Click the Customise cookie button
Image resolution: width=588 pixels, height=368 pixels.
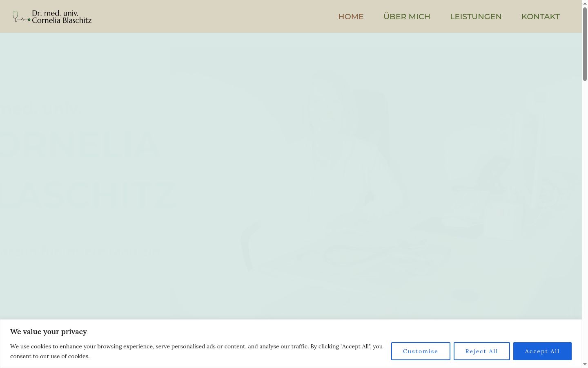point(421,351)
